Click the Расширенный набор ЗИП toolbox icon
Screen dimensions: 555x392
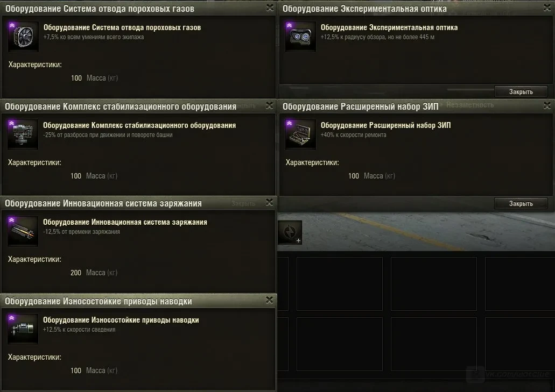pyautogui.click(x=300, y=134)
